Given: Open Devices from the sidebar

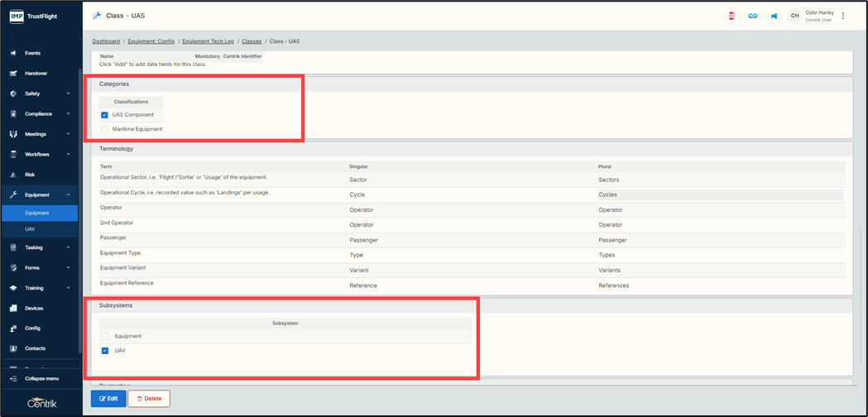Looking at the screenshot, I should (x=33, y=308).
